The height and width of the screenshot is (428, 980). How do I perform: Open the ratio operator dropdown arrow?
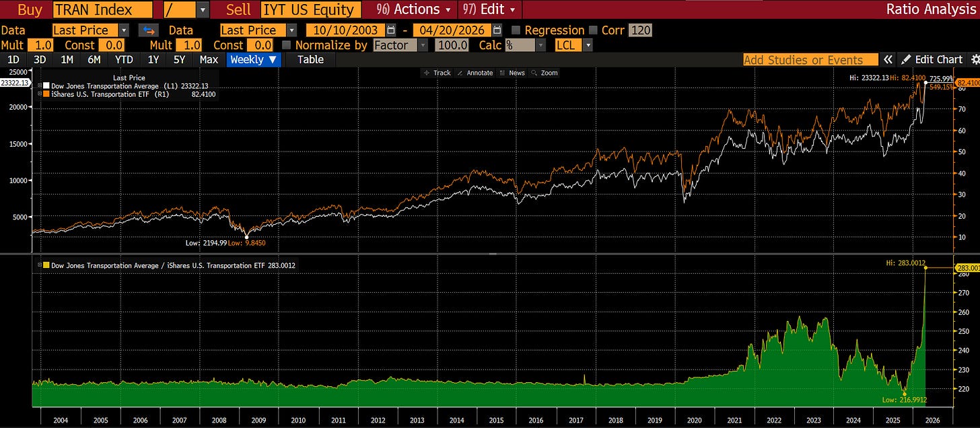click(x=203, y=10)
